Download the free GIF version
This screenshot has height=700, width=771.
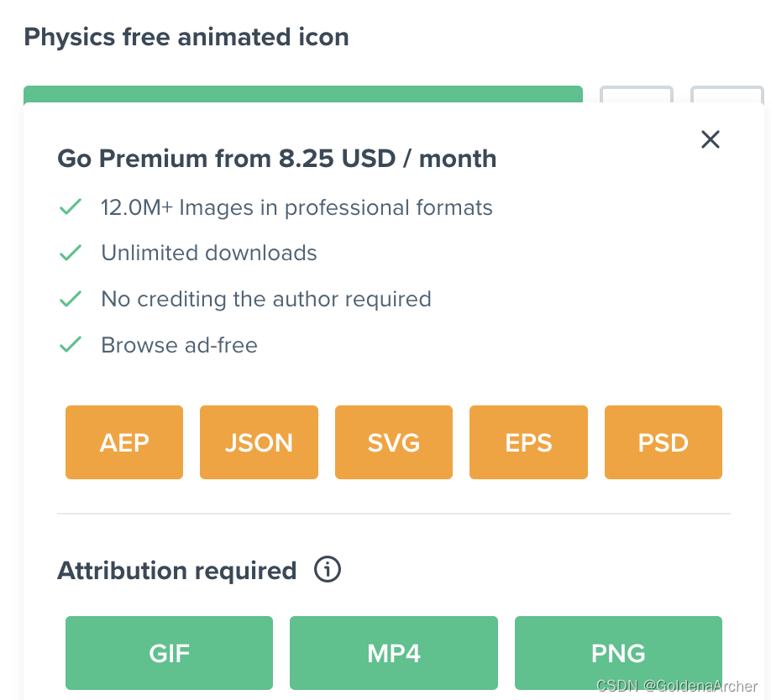[x=169, y=652]
